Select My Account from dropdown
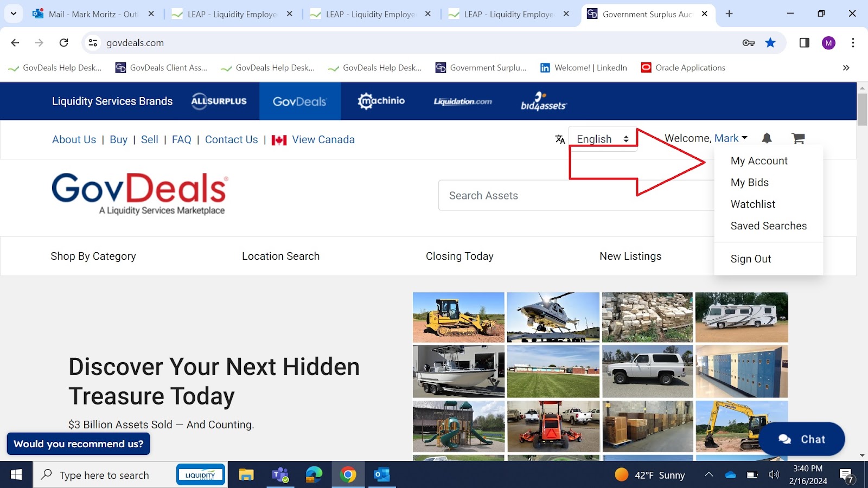The height and width of the screenshot is (488, 868). coord(759,160)
